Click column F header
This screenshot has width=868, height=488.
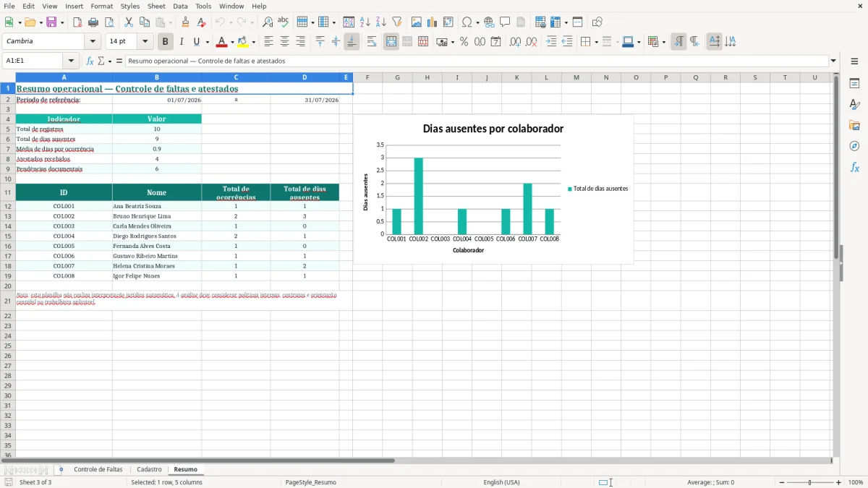[367, 77]
